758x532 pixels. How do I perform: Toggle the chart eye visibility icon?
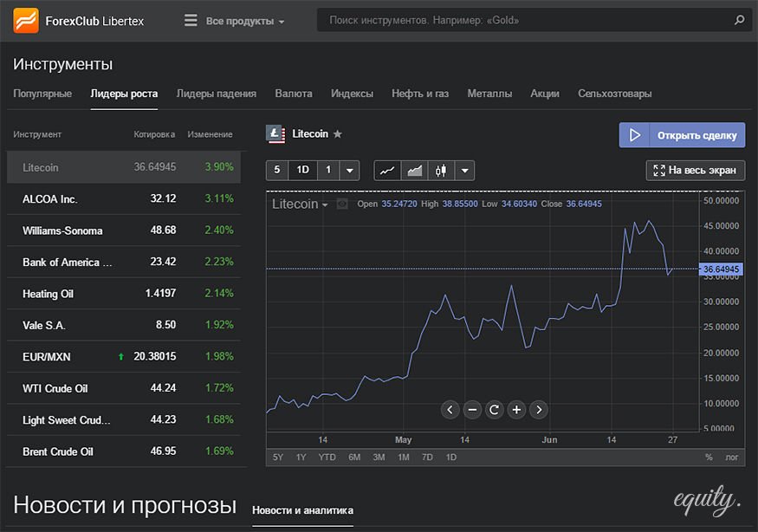coord(342,204)
